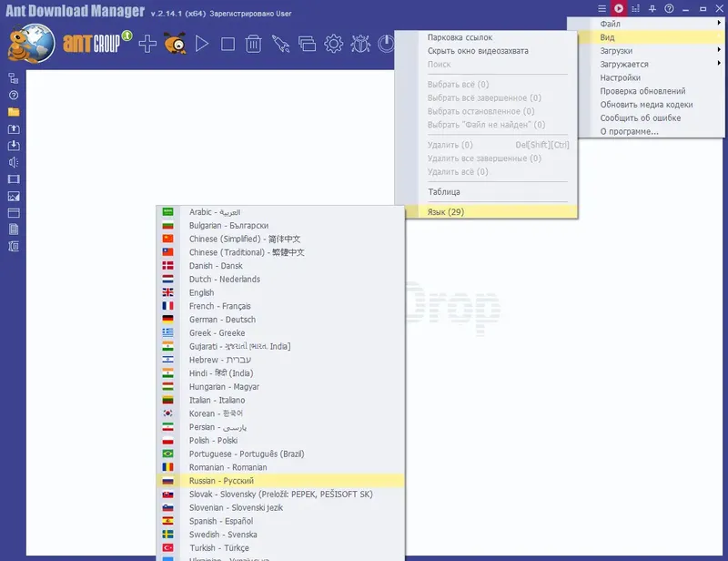Exit the app with the power toolbar icon
The width and height of the screenshot is (728, 561).
coord(385,42)
